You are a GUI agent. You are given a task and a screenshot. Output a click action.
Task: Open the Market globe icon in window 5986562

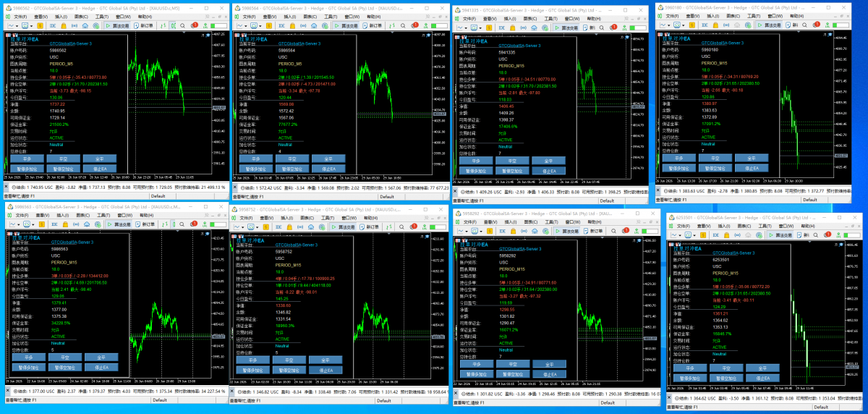point(95,25)
